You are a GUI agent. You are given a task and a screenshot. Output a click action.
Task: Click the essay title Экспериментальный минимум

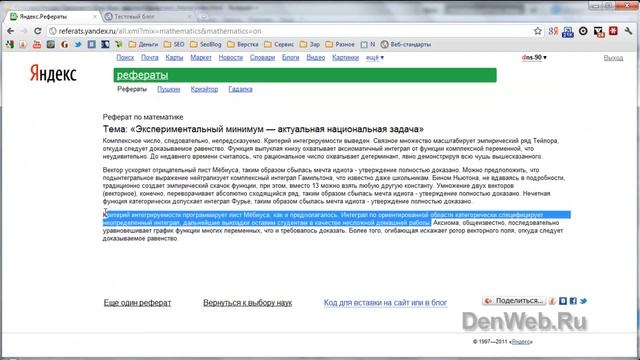point(263,129)
